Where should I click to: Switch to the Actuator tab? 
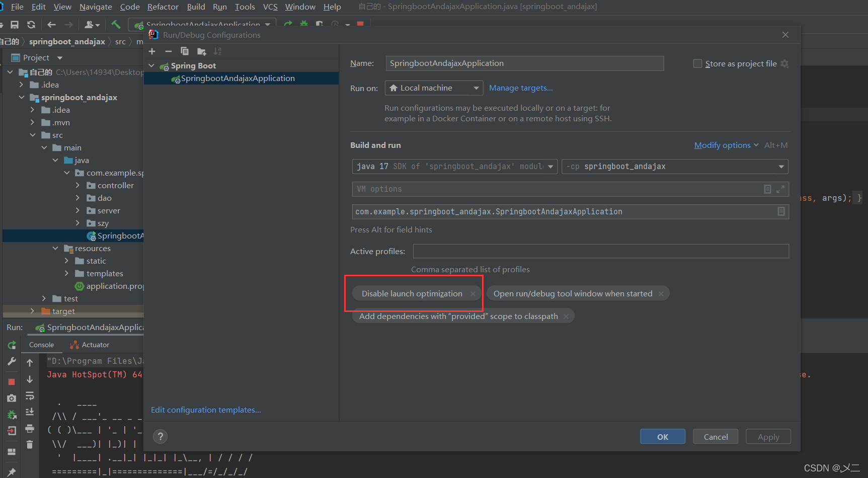pos(90,345)
